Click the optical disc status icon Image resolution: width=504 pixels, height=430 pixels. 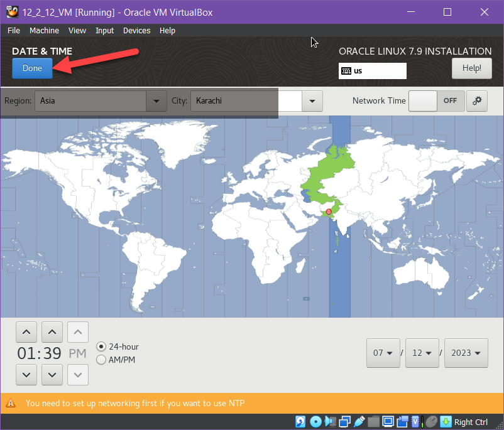coord(316,422)
